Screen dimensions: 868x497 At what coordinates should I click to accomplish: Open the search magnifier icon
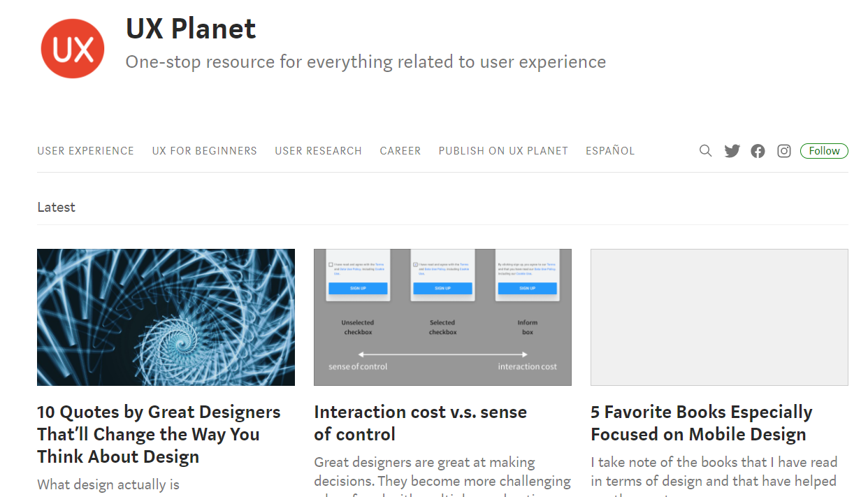point(705,151)
